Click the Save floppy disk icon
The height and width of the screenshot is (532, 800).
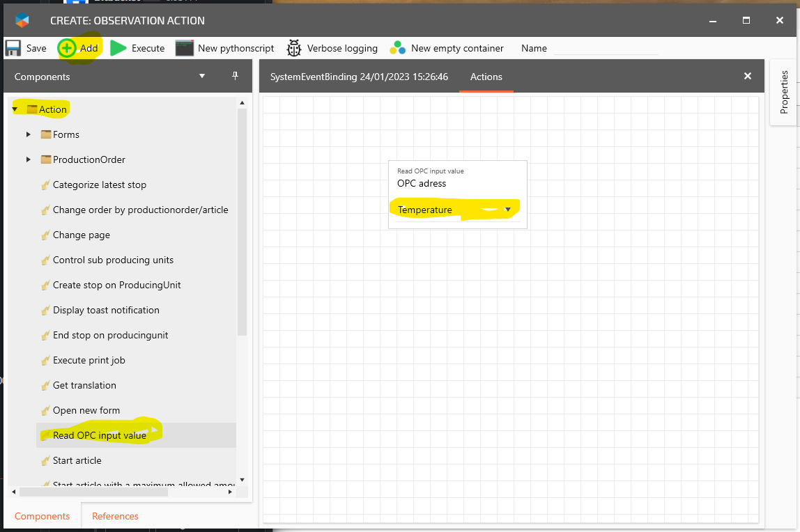(x=13, y=48)
